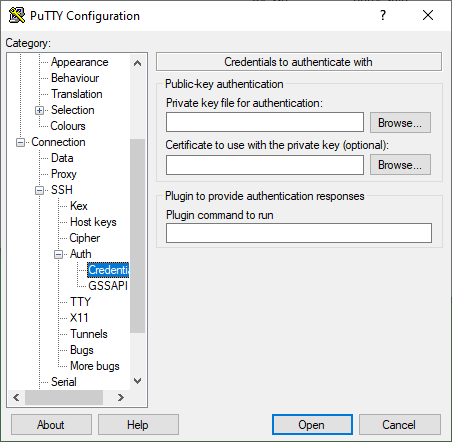The height and width of the screenshot is (442, 452).
Task: Open the Host keys settings
Action: 93,222
